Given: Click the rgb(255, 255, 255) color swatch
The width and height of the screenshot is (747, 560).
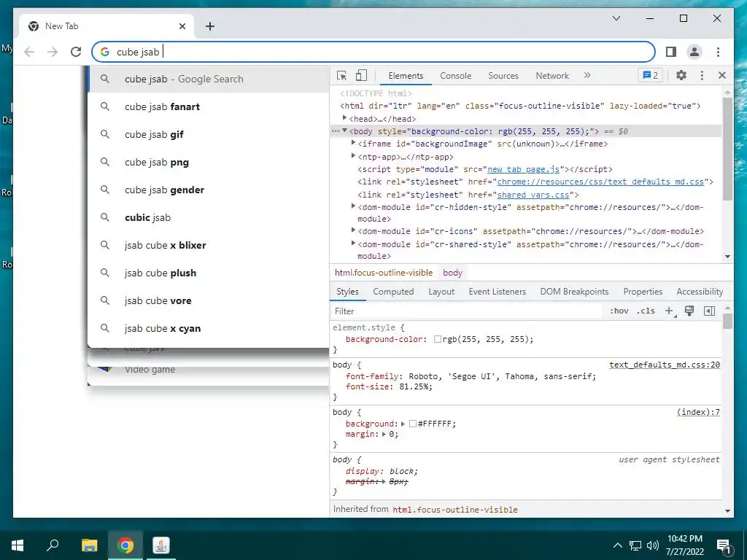Looking at the screenshot, I should click(x=438, y=339).
